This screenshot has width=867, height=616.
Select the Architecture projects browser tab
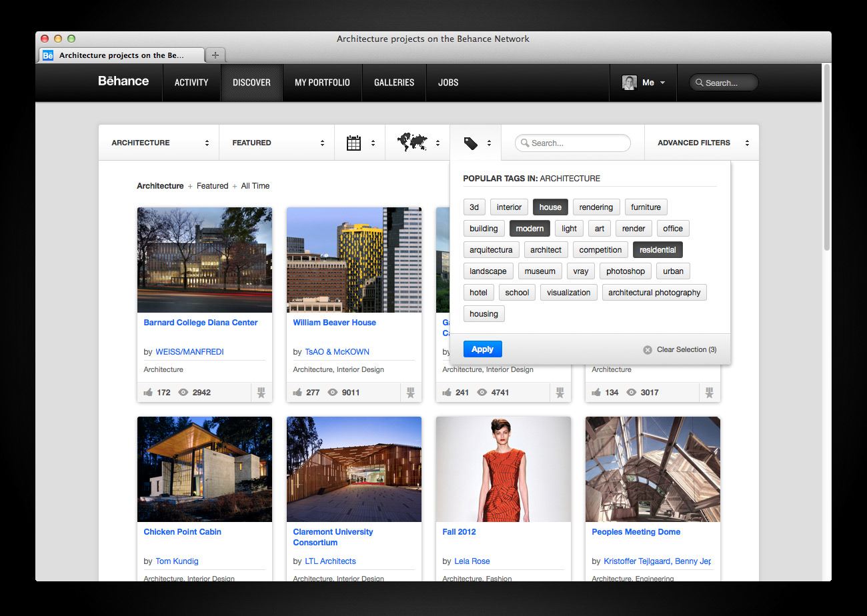pyautogui.click(x=121, y=55)
